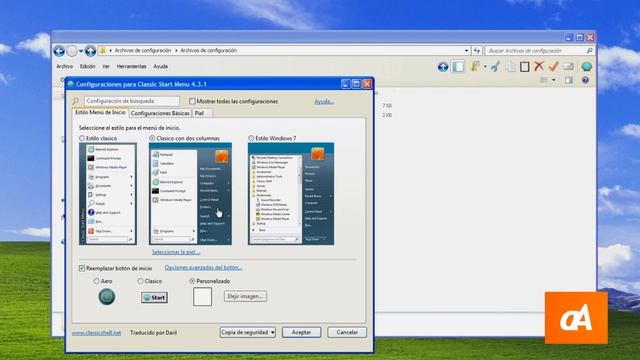
Task: Open the view options dropdown arrow
Action: pos(553,80)
